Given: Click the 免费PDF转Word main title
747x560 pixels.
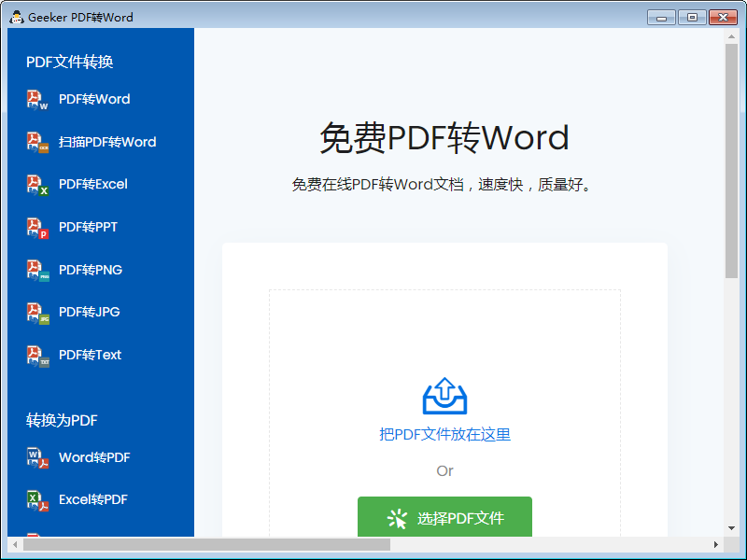Looking at the screenshot, I should tap(444, 137).
